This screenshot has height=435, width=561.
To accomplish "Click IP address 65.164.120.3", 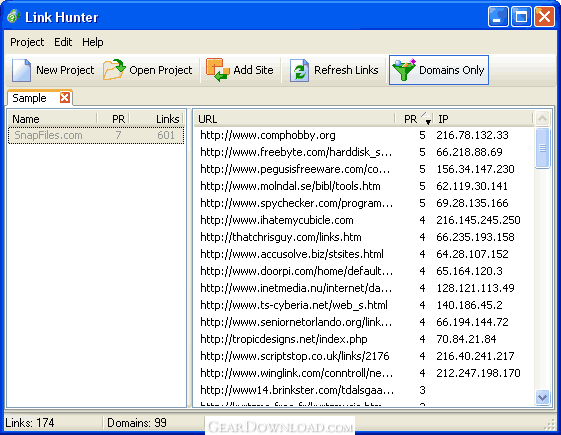I will (469, 271).
